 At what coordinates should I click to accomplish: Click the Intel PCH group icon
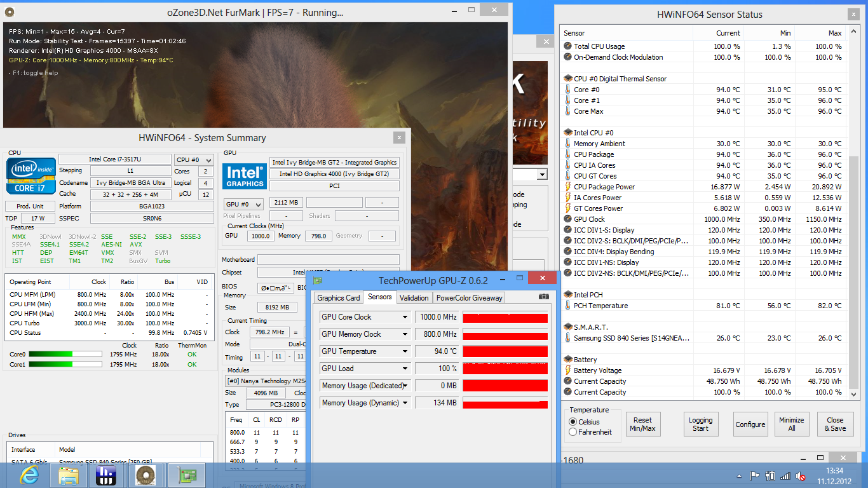(x=567, y=295)
